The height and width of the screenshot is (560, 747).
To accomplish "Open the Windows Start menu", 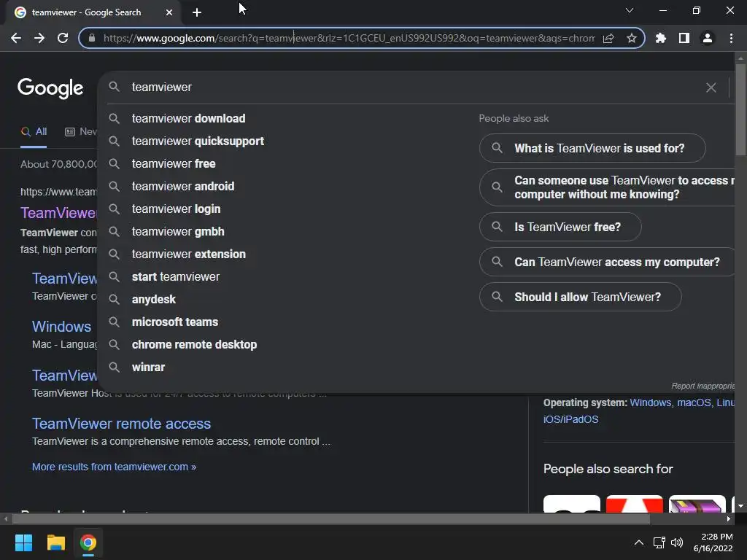I will [23, 542].
